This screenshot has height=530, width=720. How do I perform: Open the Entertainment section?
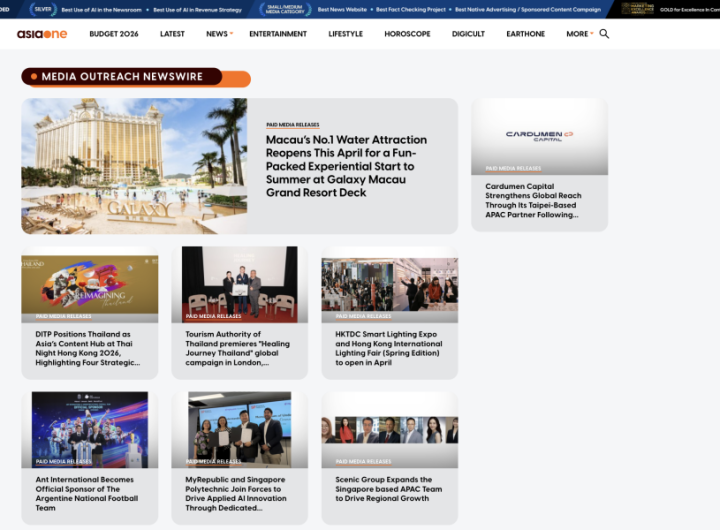click(278, 34)
